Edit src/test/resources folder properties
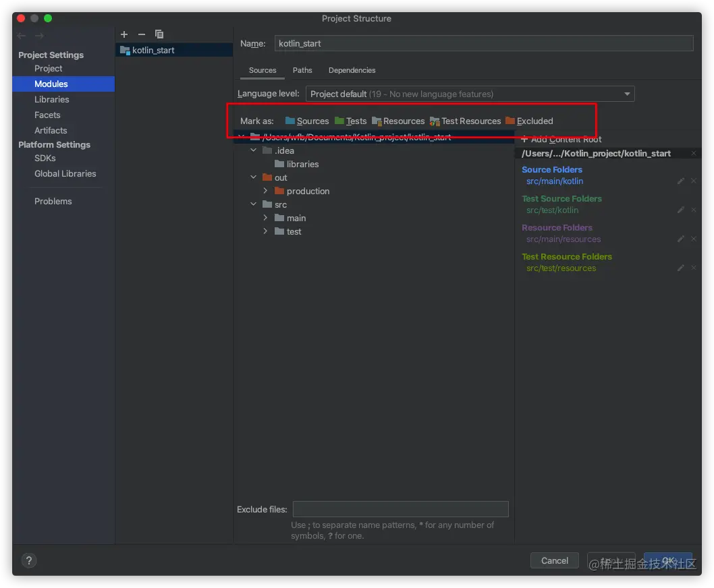Image resolution: width=714 pixels, height=588 pixels. click(681, 268)
